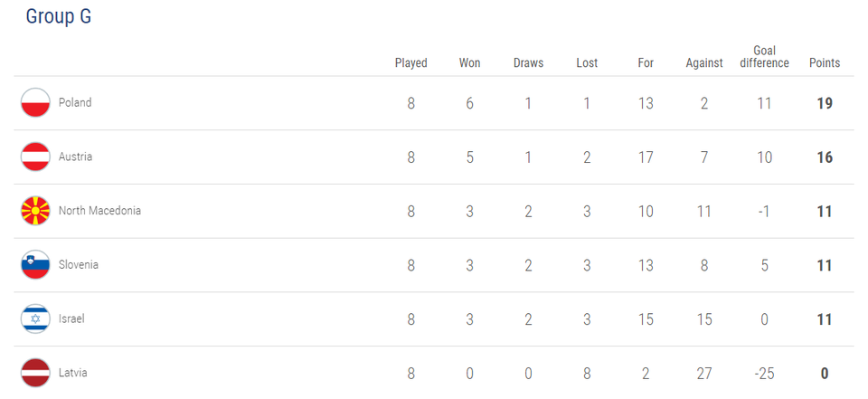
Task: Select the North Macedonia team name
Action: (x=99, y=211)
